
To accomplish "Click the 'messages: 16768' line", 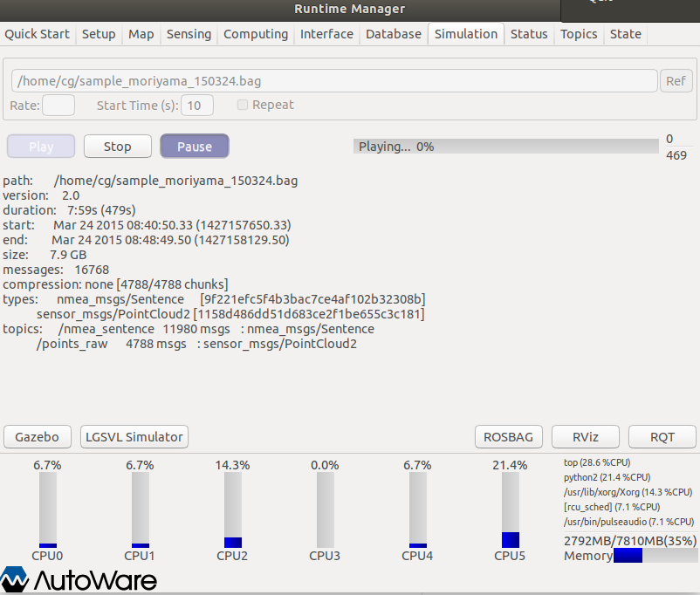I will coord(56,270).
